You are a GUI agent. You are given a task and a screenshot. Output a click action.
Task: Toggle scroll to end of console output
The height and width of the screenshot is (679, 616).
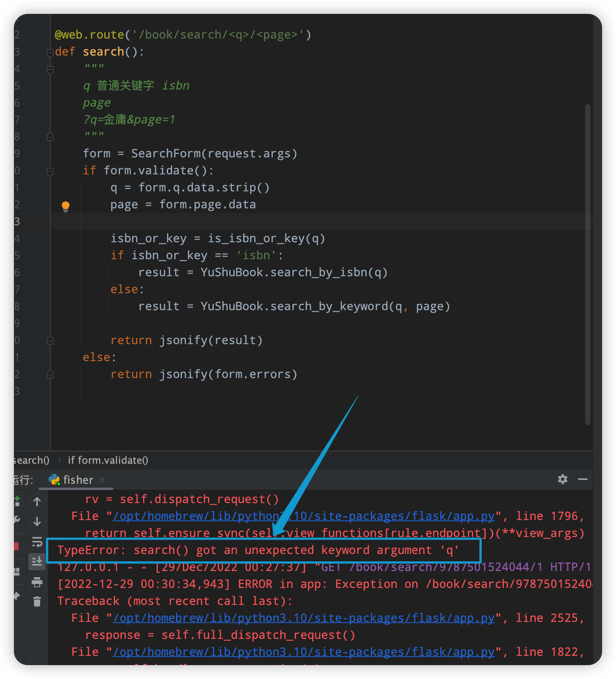37,562
